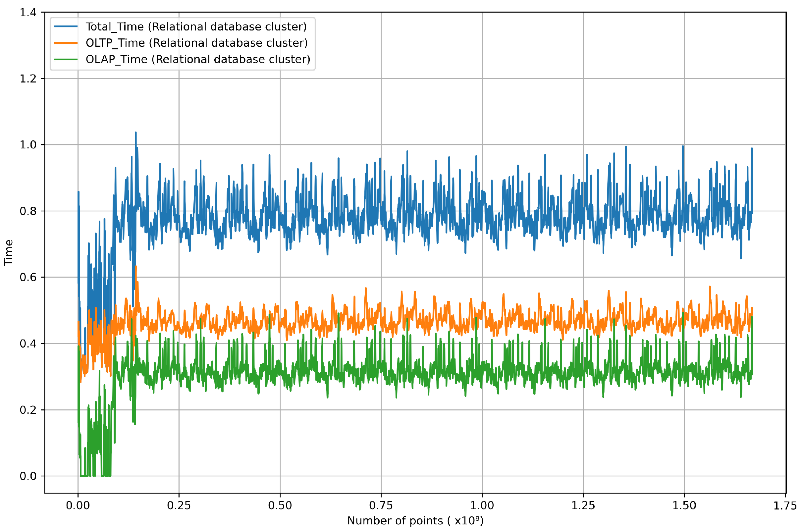The width and height of the screenshot is (801, 532).
Task: Click the 1.2 y-axis tick label
Action: point(28,79)
